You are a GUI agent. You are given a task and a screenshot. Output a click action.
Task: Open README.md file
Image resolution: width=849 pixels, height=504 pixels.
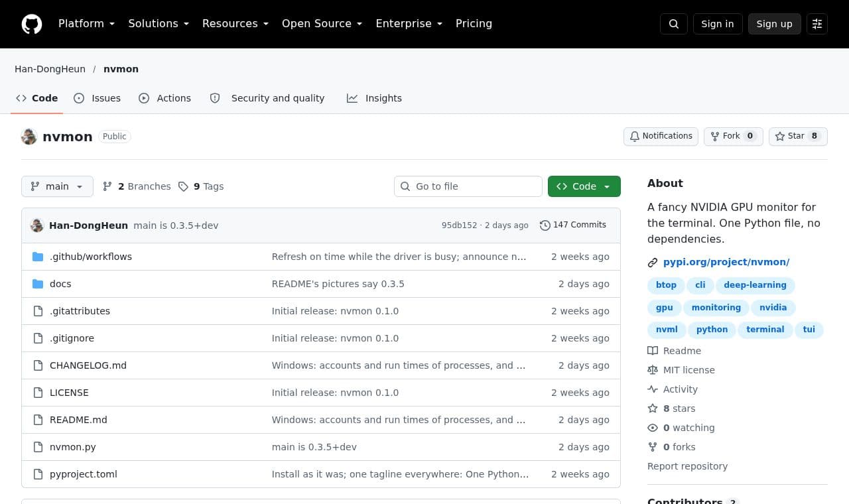[78, 420]
